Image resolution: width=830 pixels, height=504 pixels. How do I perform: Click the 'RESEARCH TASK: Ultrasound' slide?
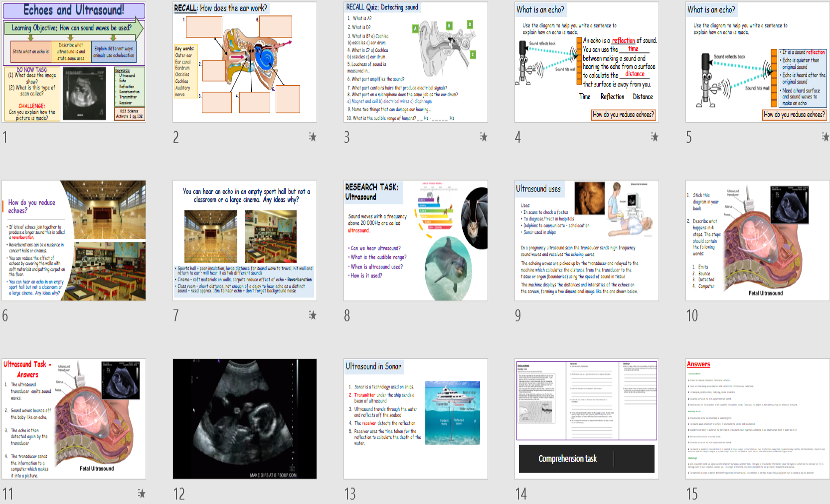(x=415, y=240)
